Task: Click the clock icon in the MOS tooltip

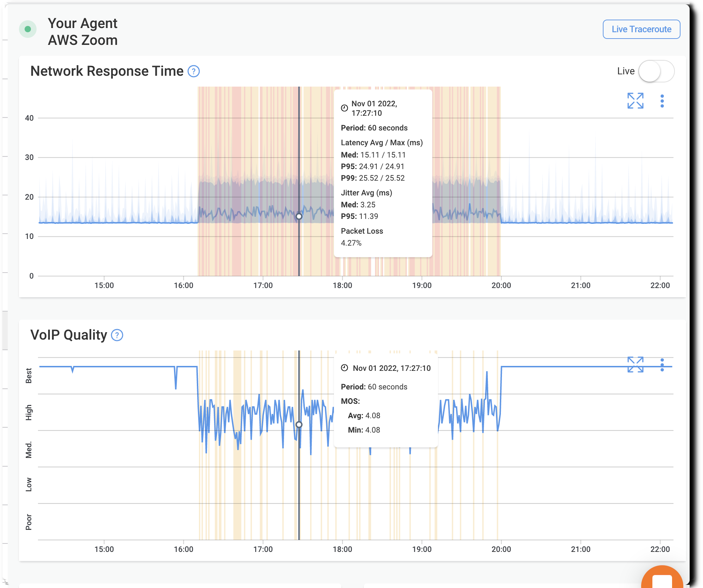Action: click(344, 368)
